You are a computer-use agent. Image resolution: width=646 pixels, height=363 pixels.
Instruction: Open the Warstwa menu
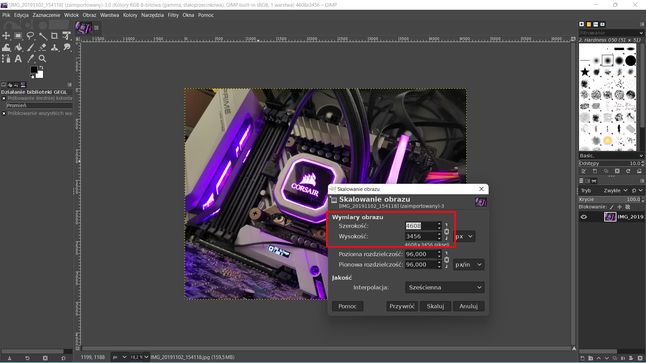tap(109, 15)
